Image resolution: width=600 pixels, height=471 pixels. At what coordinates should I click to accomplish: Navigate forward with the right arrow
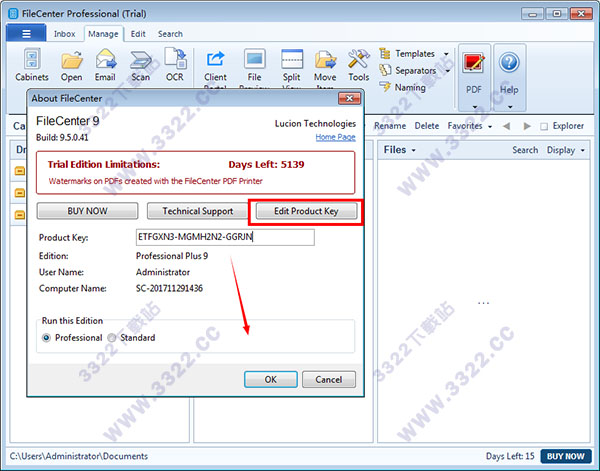click(527, 126)
